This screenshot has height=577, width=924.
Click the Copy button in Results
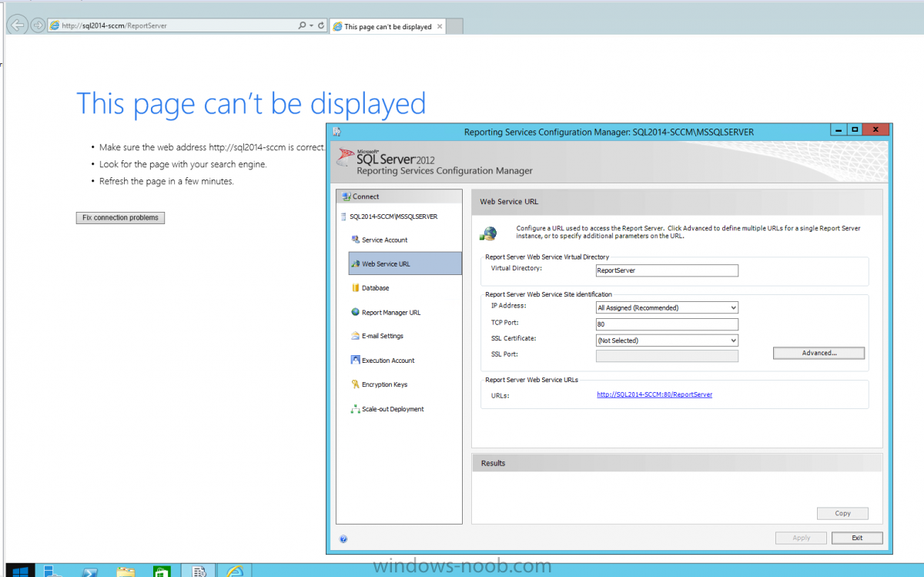pyautogui.click(x=842, y=513)
